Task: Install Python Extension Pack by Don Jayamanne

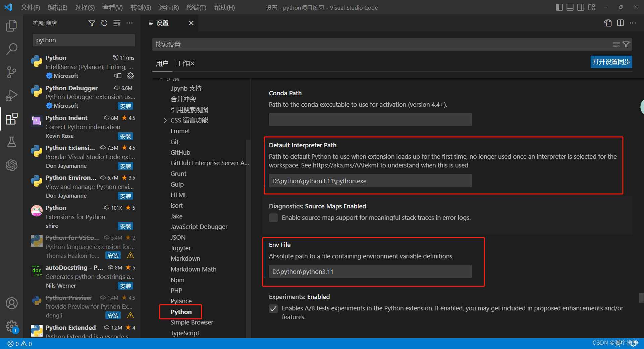Action: [125, 166]
